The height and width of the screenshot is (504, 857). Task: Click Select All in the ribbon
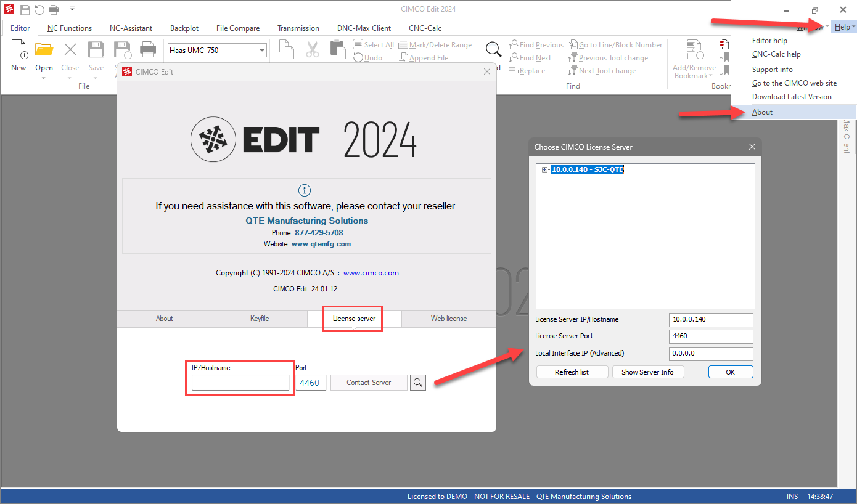[x=374, y=45]
